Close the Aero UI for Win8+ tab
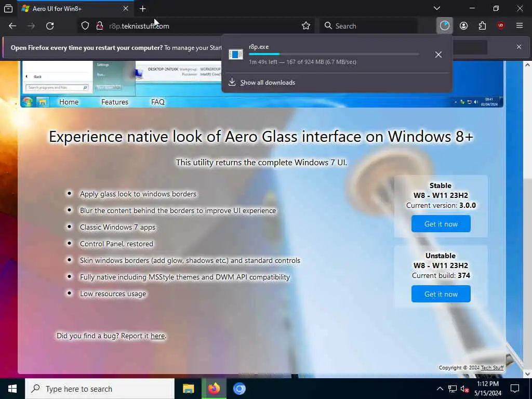This screenshot has height=399, width=532. 126,8
